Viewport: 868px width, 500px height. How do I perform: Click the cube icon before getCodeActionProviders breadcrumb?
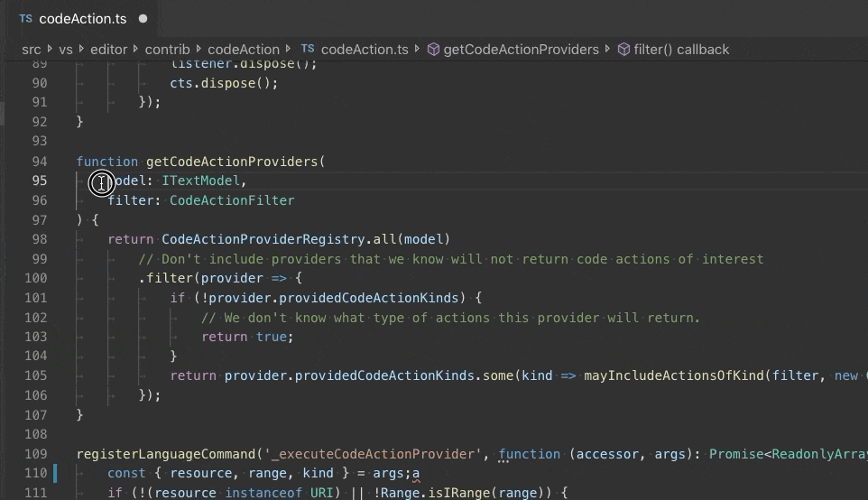click(x=433, y=50)
